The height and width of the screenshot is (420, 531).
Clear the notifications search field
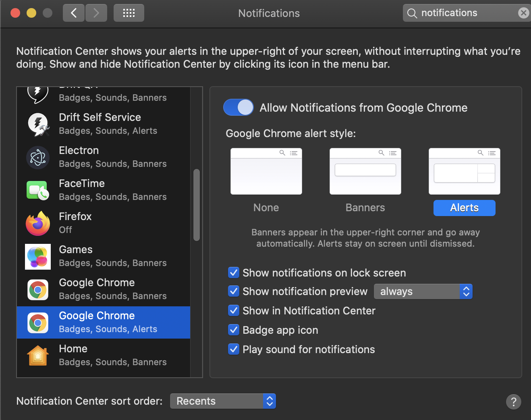[523, 13]
